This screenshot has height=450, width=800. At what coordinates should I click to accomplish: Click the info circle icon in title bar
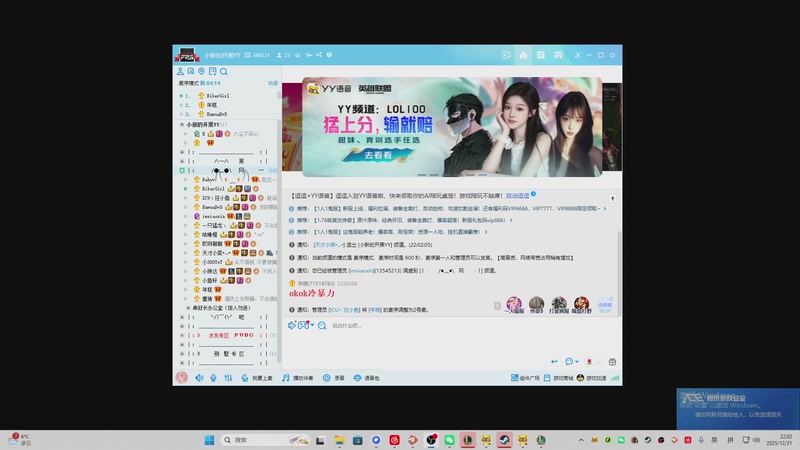tap(329, 55)
